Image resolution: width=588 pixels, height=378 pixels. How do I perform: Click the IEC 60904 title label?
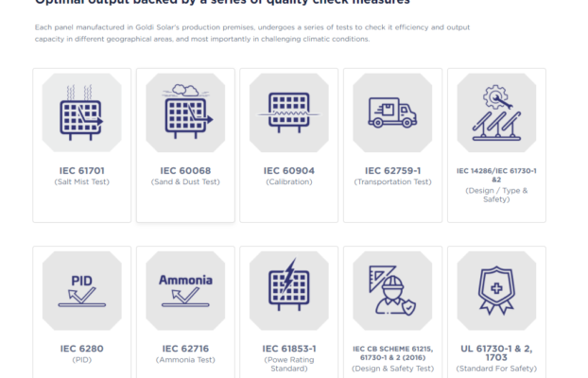[288, 170]
